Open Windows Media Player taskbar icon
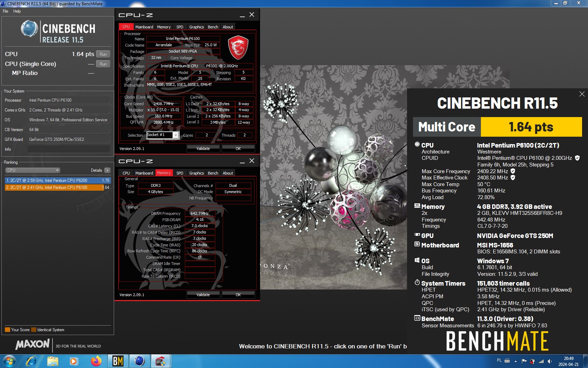 click(74, 361)
